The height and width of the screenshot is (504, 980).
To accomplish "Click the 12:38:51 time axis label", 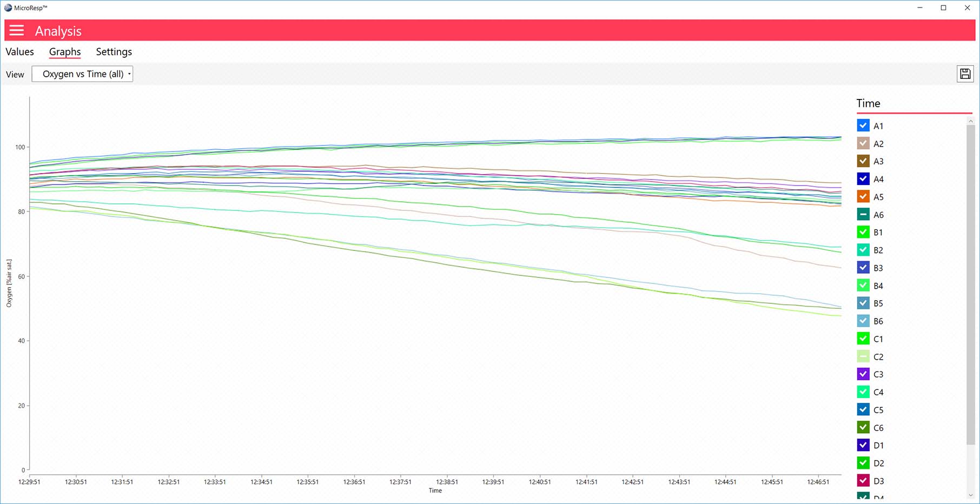I will click(447, 482).
